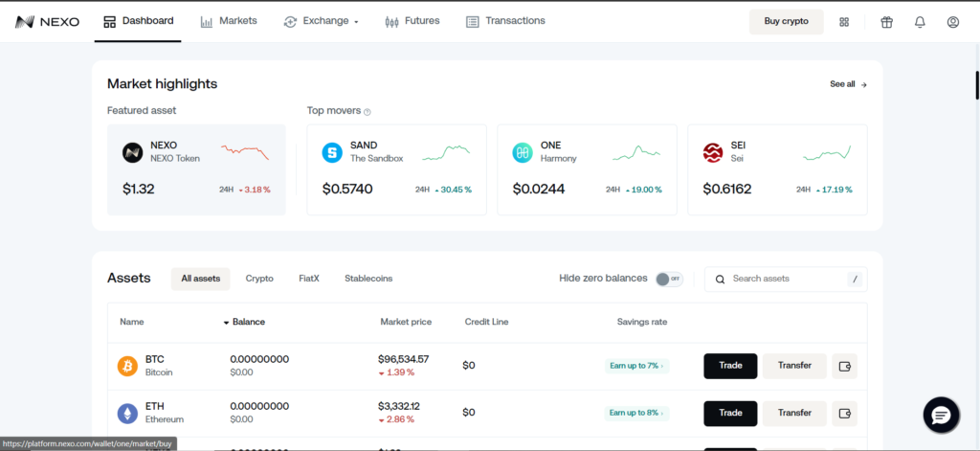Toggle Hide zero balances switch
Screen dimensions: 980x451
pos(669,279)
